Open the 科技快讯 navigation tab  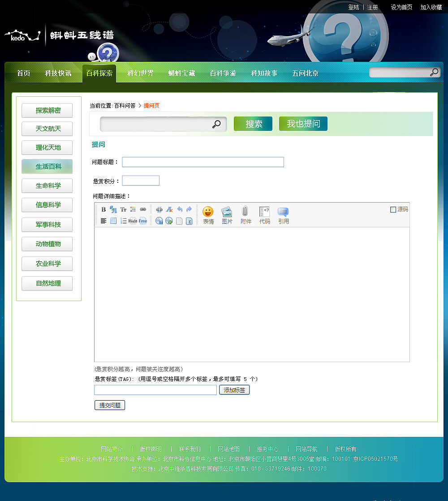[x=58, y=73]
